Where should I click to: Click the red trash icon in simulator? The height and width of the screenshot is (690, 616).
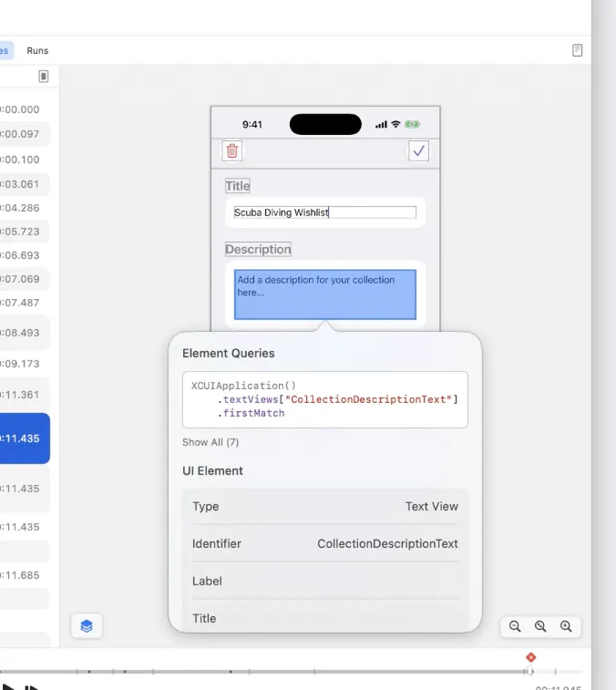click(231, 151)
